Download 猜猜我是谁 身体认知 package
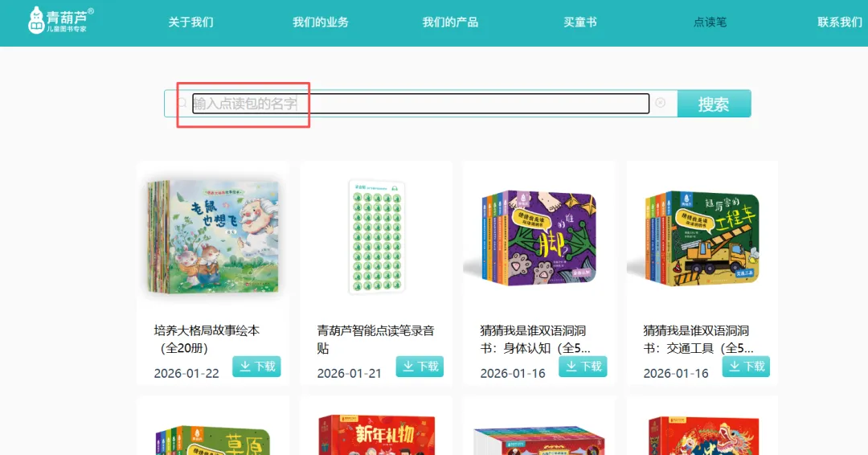 [583, 367]
